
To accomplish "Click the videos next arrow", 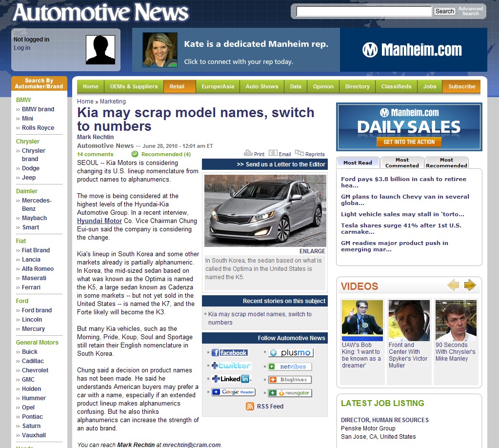I will click(470, 285).
